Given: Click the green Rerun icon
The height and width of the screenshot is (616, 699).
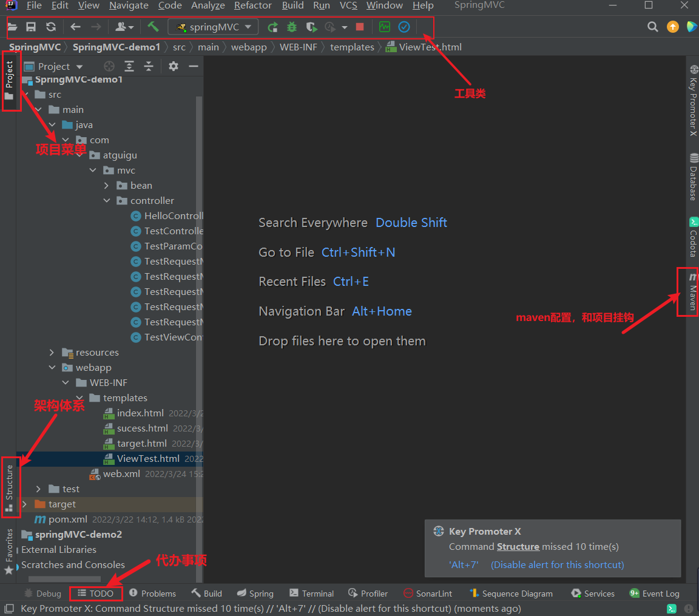Looking at the screenshot, I should tap(272, 27).
